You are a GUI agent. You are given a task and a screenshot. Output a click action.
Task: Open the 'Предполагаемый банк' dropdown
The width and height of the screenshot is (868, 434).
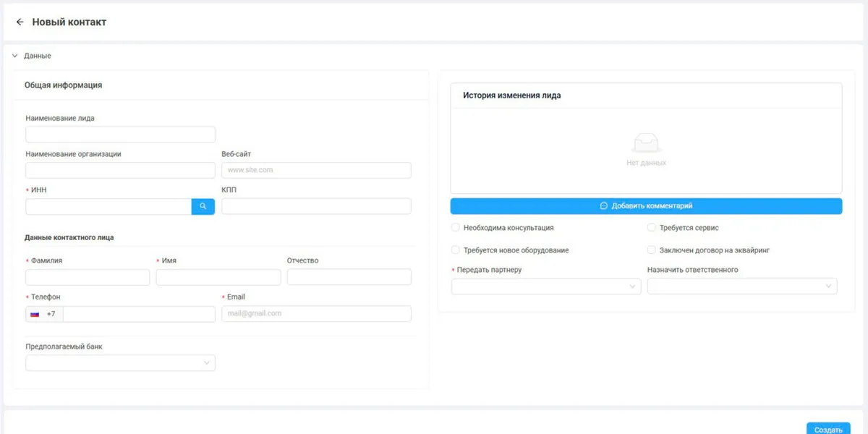click(x=120, y=363)
